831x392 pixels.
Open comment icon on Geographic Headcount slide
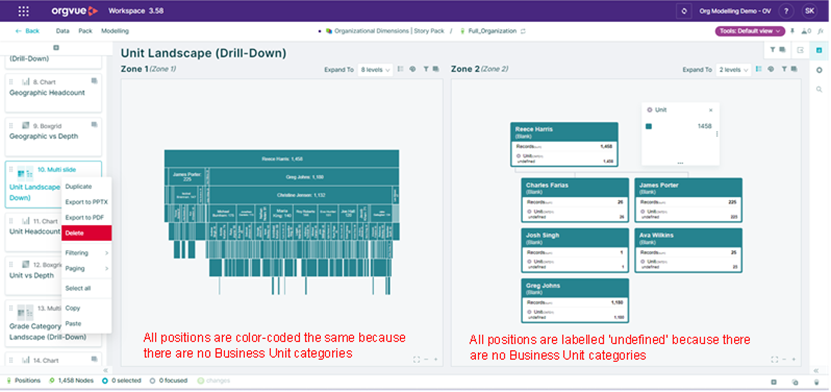[94, 81]
